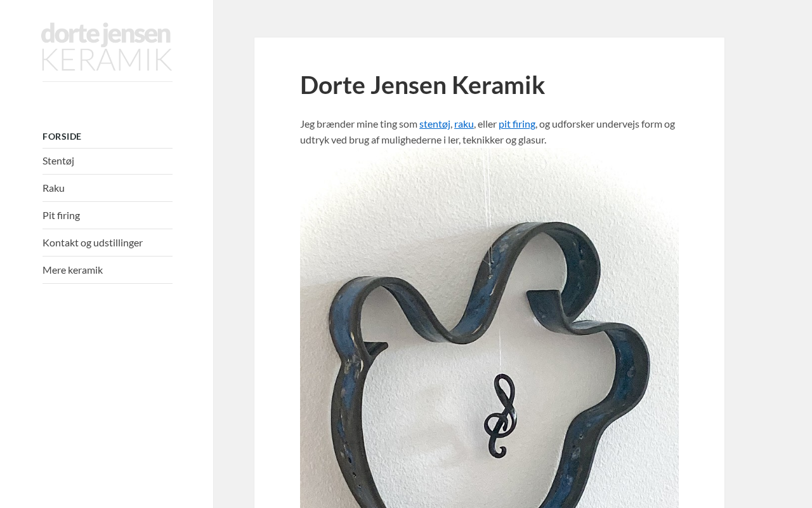812x508 pixels.
Task: Click white card space above the heading
Action: [x=489, y=53]
